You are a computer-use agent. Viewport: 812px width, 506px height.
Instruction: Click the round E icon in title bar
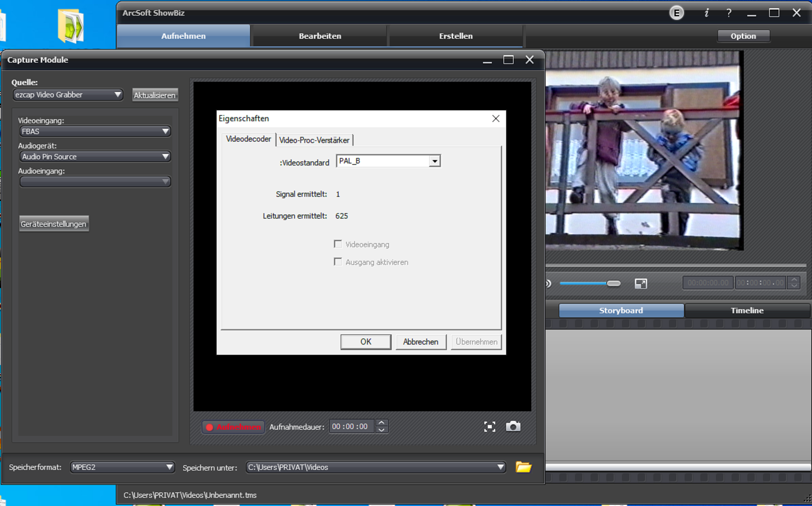(676, 13)
